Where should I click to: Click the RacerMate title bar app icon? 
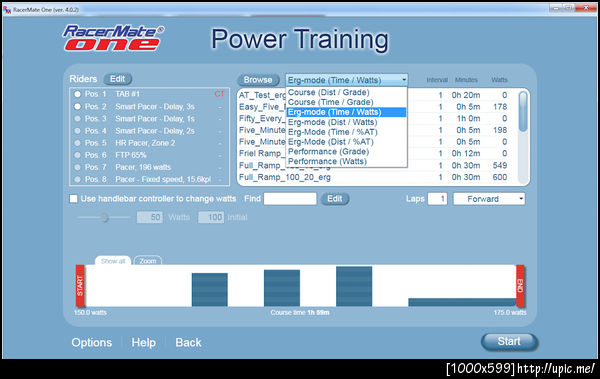[7, 10]
